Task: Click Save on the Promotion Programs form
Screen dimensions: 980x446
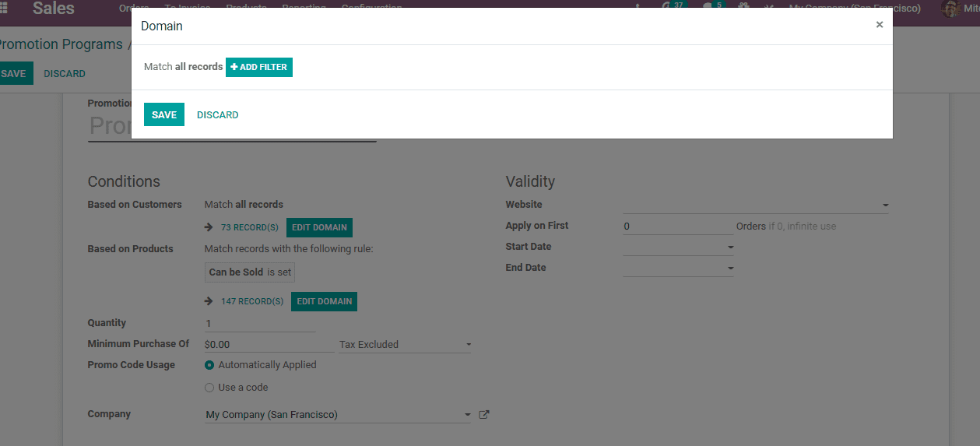Action: click(x=14, y=74)
